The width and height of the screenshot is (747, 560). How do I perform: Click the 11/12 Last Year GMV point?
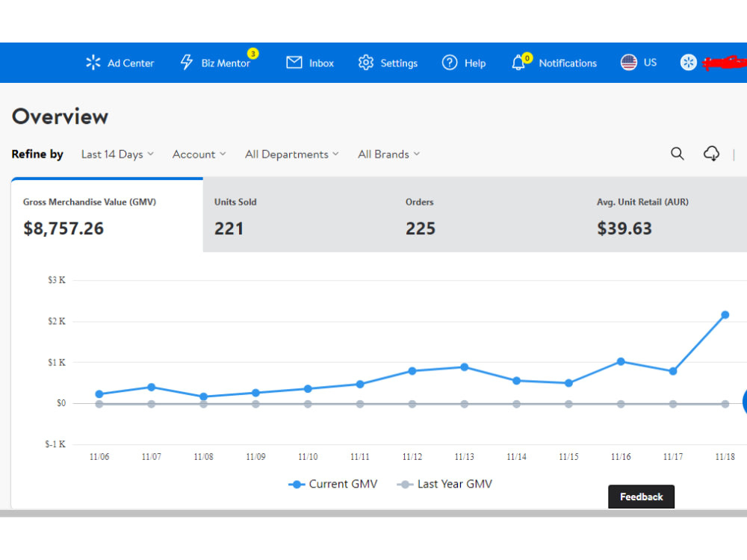coord(412,404)
